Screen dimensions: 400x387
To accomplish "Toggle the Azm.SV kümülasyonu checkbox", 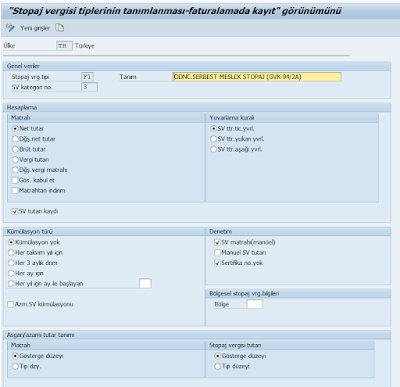I will tap(11, 304).
